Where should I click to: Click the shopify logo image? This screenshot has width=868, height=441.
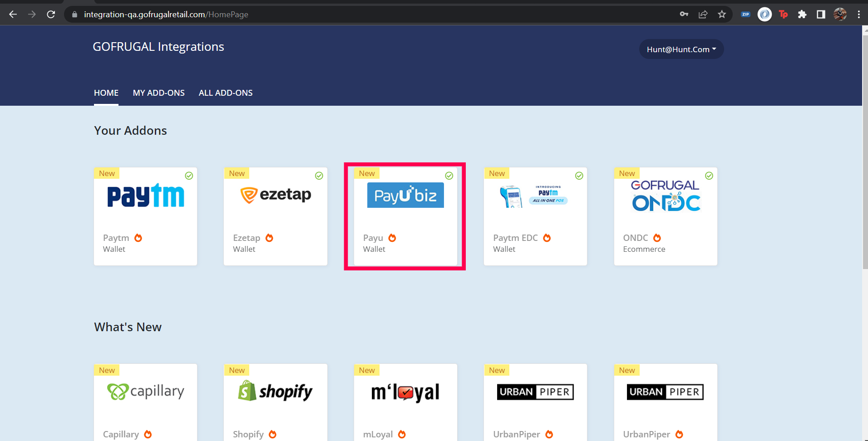(276, 392)
